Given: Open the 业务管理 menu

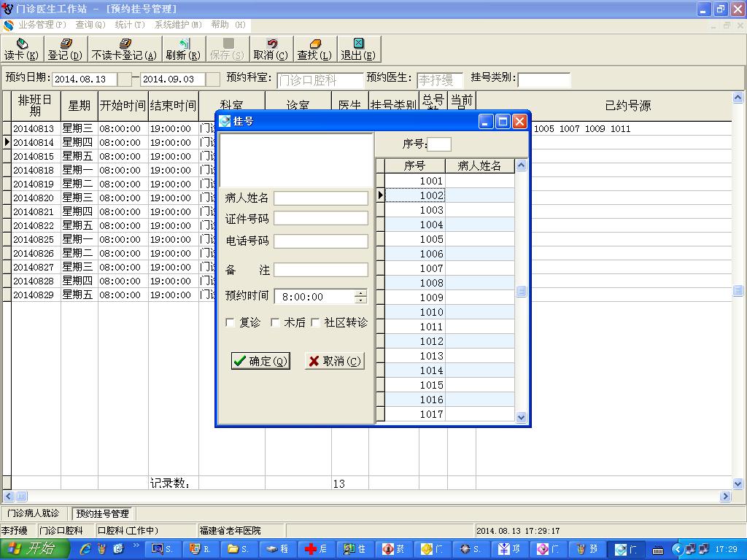Looking at the screenshot, I should coord(42,25).
